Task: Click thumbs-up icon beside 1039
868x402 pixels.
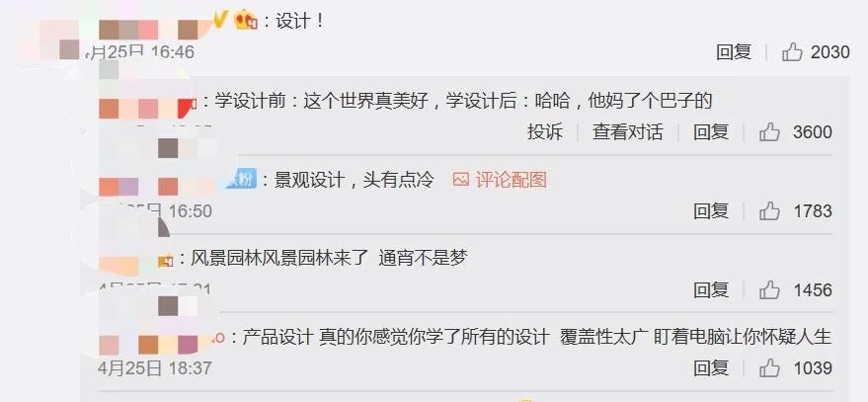Action: click(x=769, y=367)
